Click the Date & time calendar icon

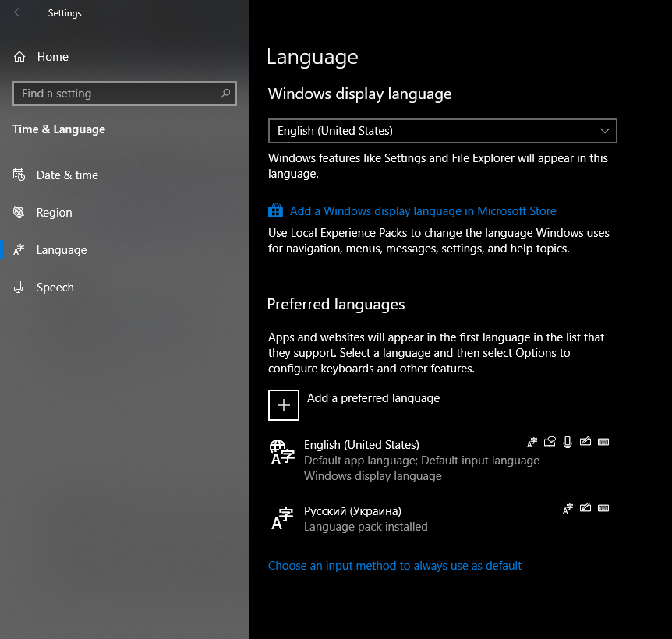[x=19, y=175]
